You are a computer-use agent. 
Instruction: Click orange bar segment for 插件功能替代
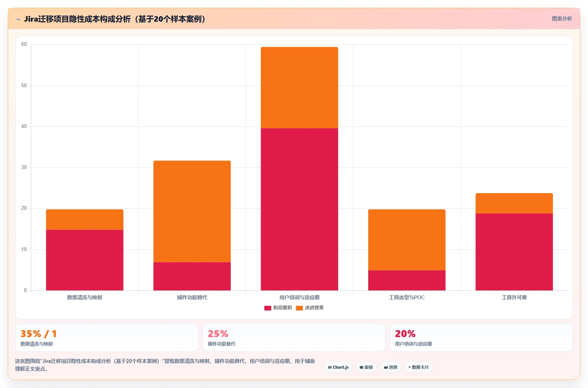[192, 211]
